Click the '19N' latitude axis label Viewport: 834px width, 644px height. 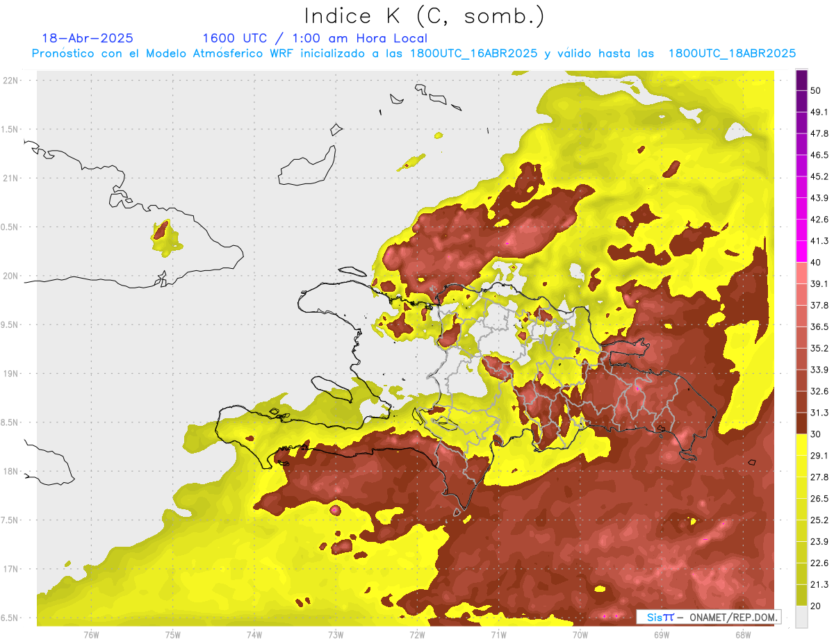[x=12, y=374]
